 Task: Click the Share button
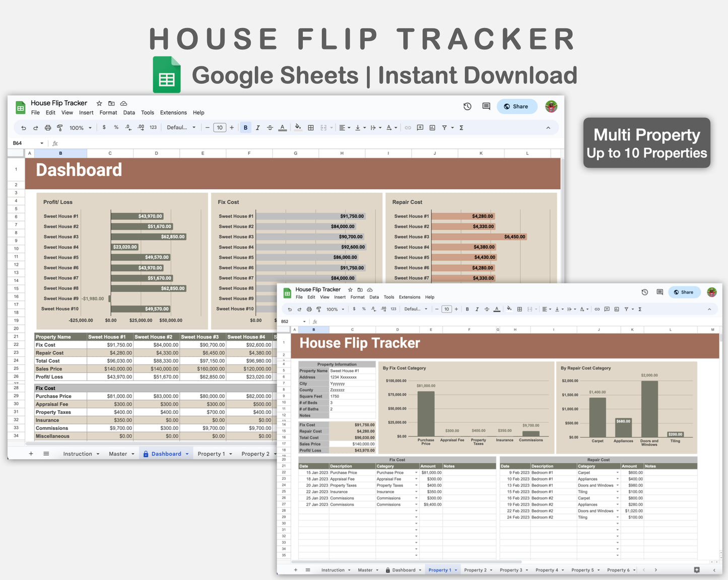tap(517, 106)
